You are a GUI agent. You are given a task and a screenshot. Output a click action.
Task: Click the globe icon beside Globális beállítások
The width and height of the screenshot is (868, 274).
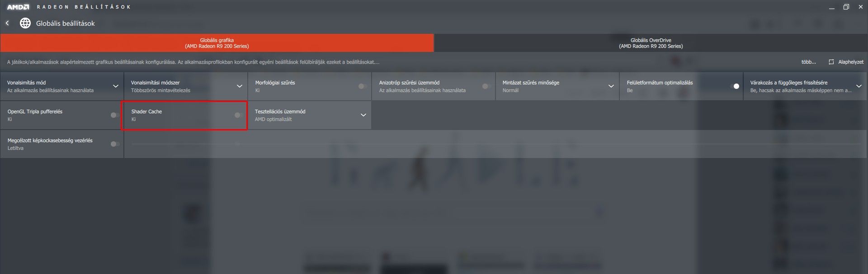coord(25,23)
